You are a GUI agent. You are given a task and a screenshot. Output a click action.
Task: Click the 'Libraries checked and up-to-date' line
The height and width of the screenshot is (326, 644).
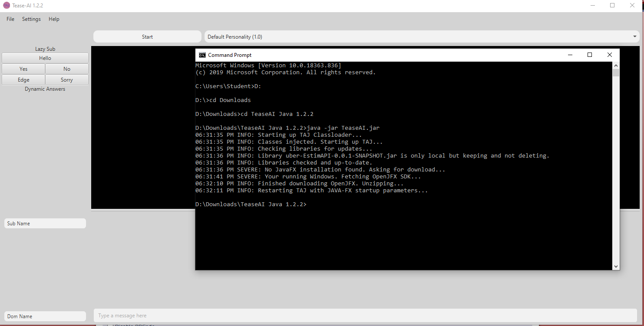(284, 163)
